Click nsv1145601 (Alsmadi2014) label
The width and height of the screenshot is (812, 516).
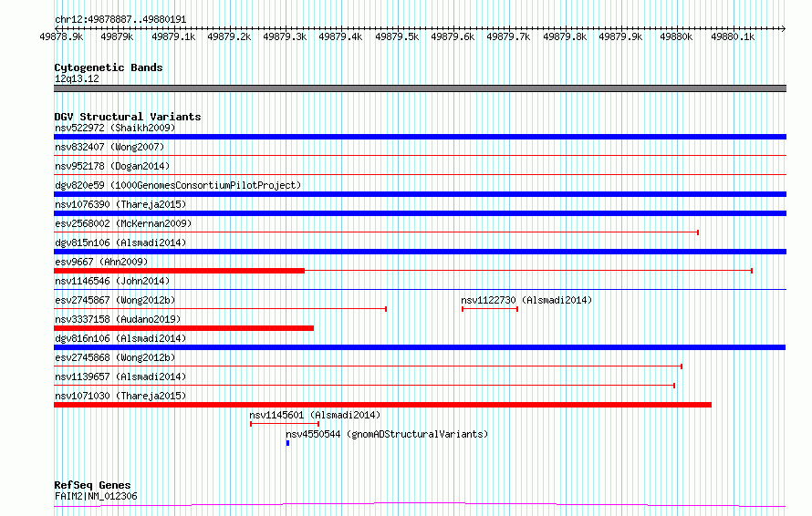coord(315,415)
